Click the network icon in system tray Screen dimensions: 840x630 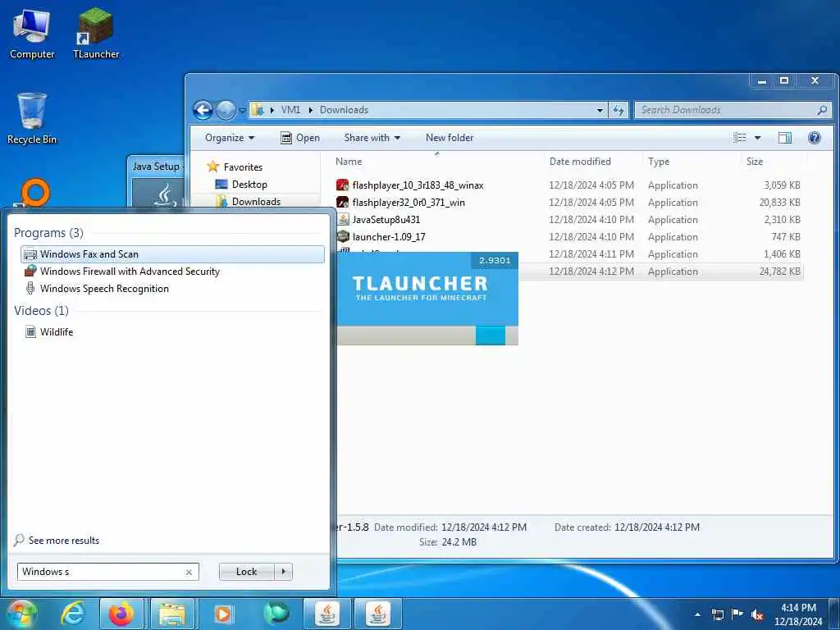(x=717, y=614)
